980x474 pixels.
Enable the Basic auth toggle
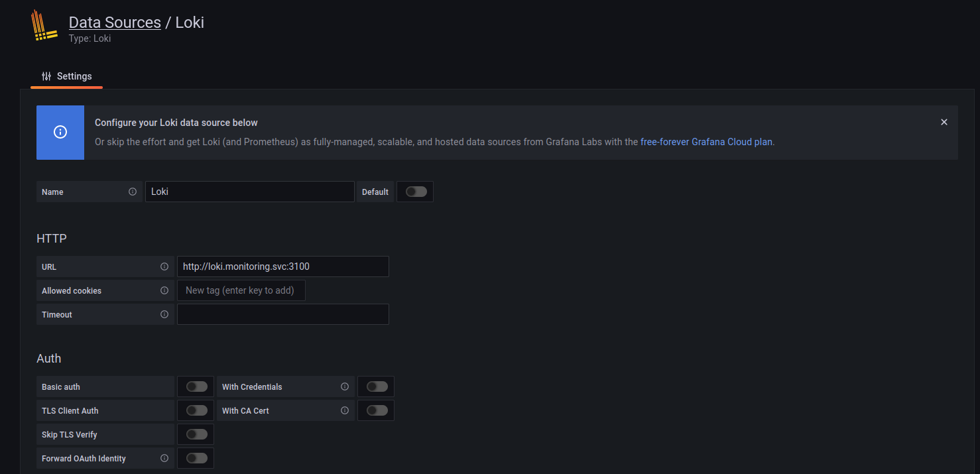point(196,386)
